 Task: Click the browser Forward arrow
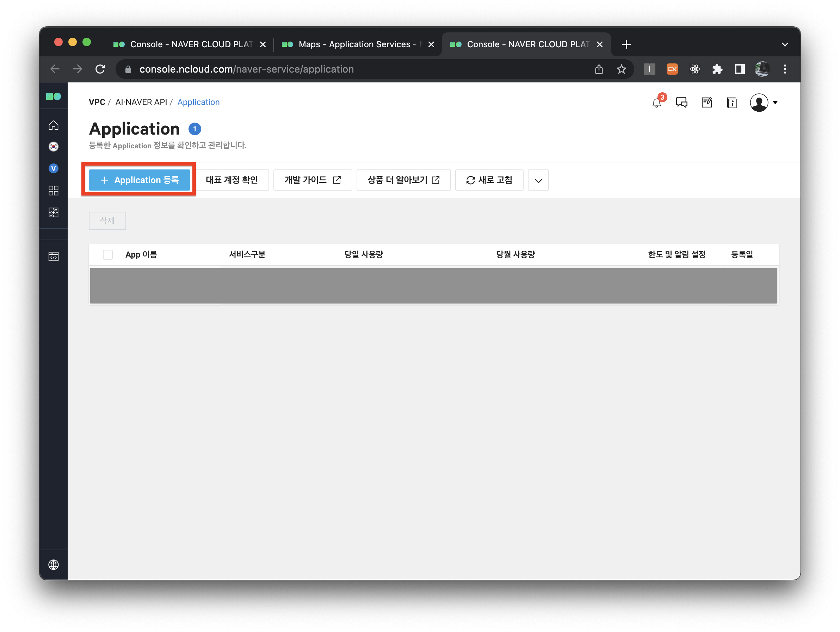pyautogui.click(x=78, y=69)
